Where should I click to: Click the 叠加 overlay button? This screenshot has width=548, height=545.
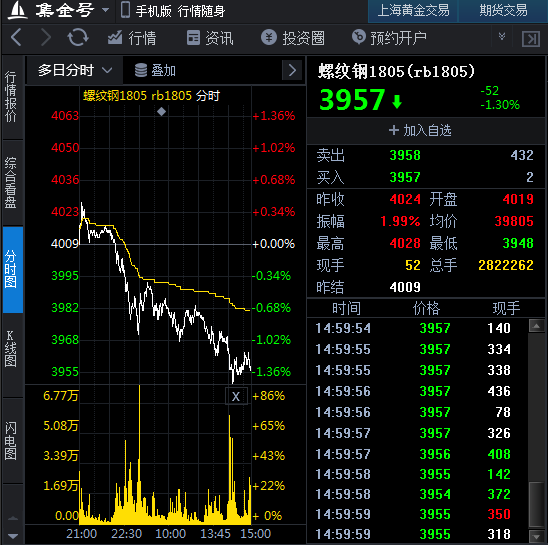click(x=155, y=70)
